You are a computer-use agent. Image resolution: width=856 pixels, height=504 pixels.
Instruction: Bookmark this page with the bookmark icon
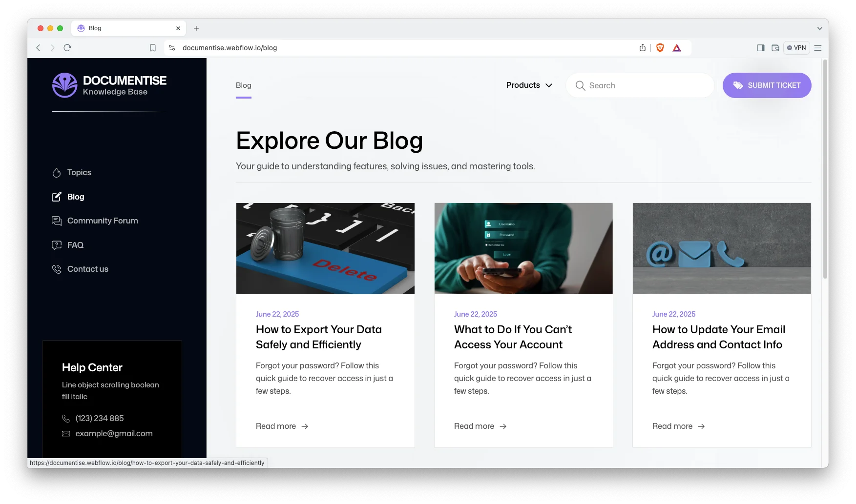[153, 48]
